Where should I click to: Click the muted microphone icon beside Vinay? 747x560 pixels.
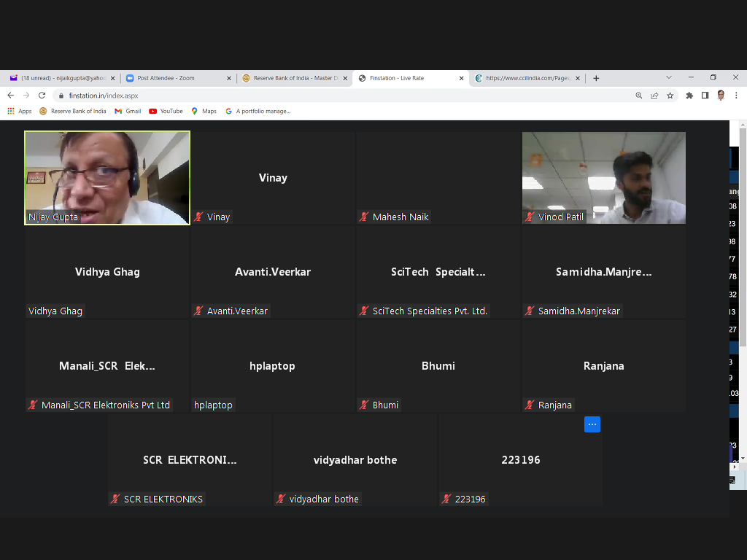coord(198,217)
